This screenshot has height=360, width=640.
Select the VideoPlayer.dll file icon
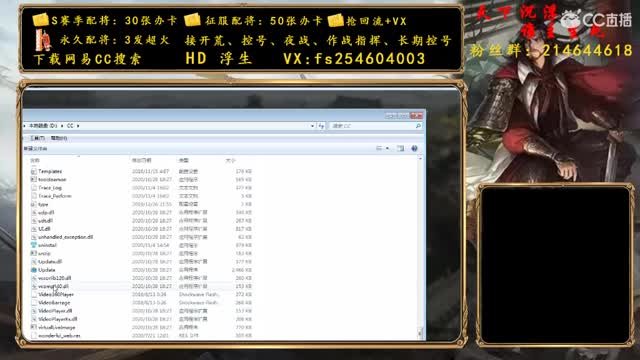point(34,311)
